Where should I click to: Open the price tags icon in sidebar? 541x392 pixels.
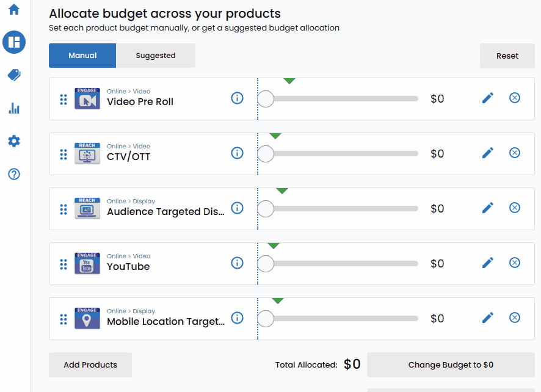pyautogui.click(x=14, y=75)
